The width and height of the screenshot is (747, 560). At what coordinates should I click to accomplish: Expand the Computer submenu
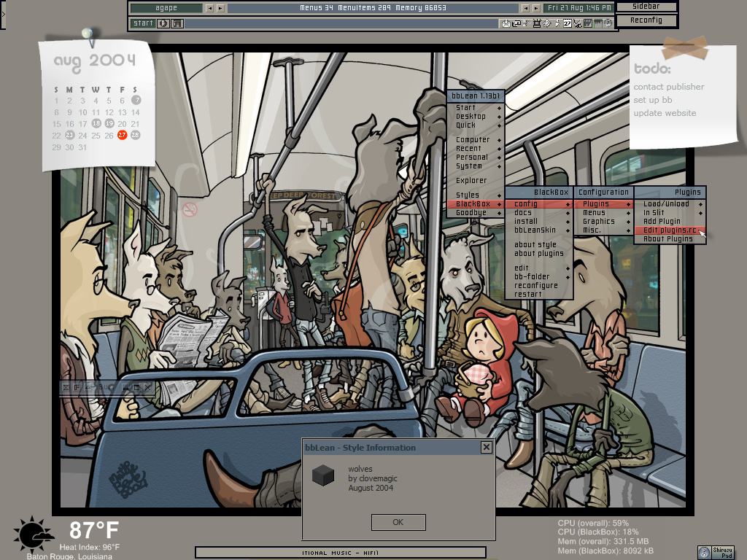pyautogui.click(x=476, y=140)
